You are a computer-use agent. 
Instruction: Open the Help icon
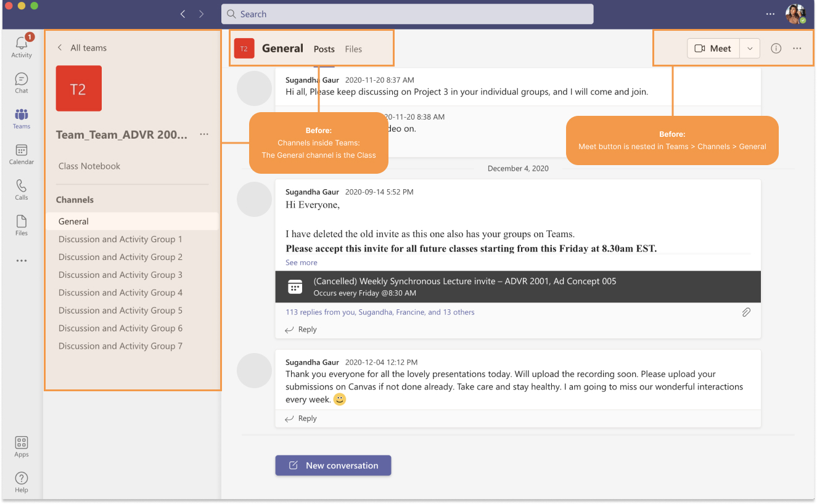click(22, 482)
